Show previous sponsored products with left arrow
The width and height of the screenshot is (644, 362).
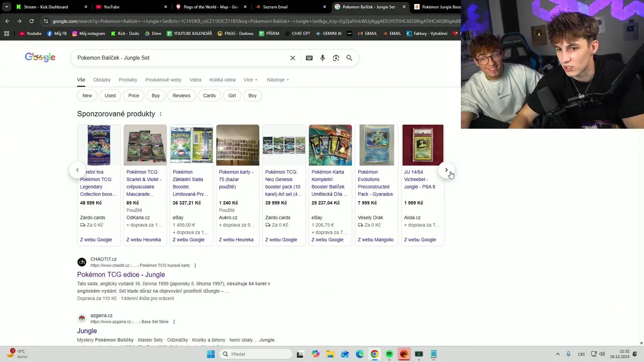(x=77, y=170)
